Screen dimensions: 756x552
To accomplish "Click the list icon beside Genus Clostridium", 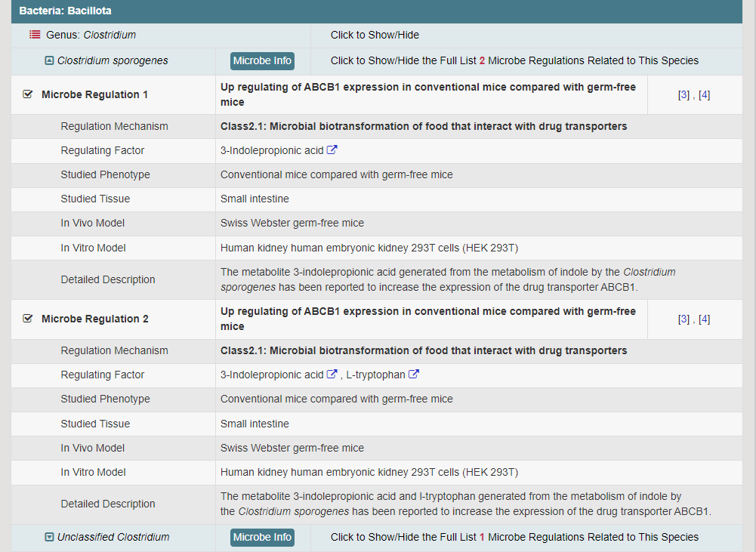I will tap(35, 35).
